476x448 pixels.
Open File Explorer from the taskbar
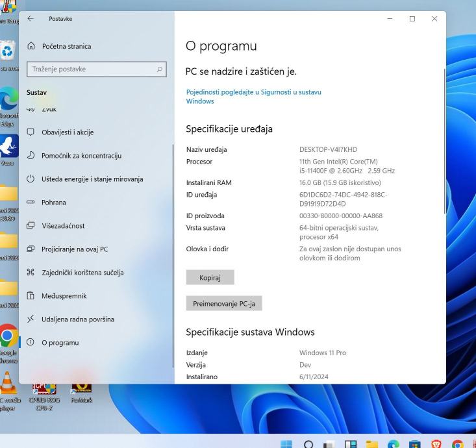pyautogui.click(x=372, y=444)
